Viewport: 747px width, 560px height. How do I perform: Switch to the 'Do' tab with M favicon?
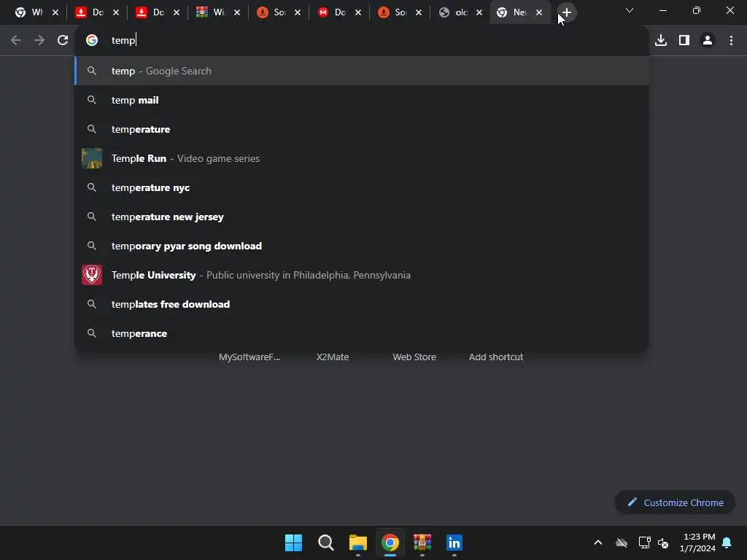334,12
